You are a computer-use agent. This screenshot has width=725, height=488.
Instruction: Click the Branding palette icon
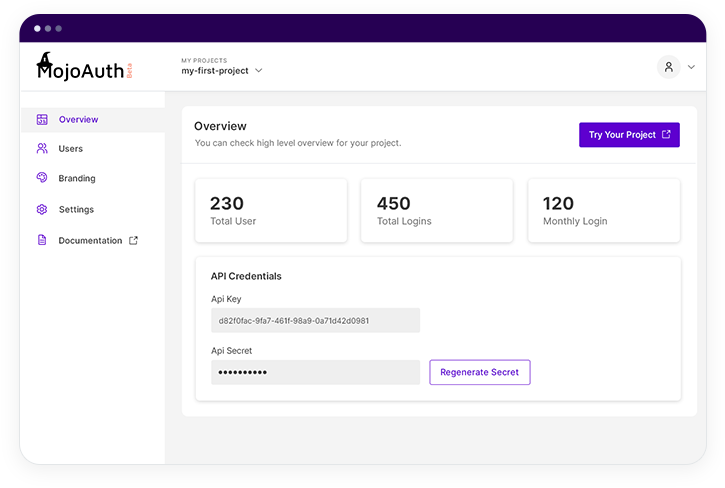(42, 178)
